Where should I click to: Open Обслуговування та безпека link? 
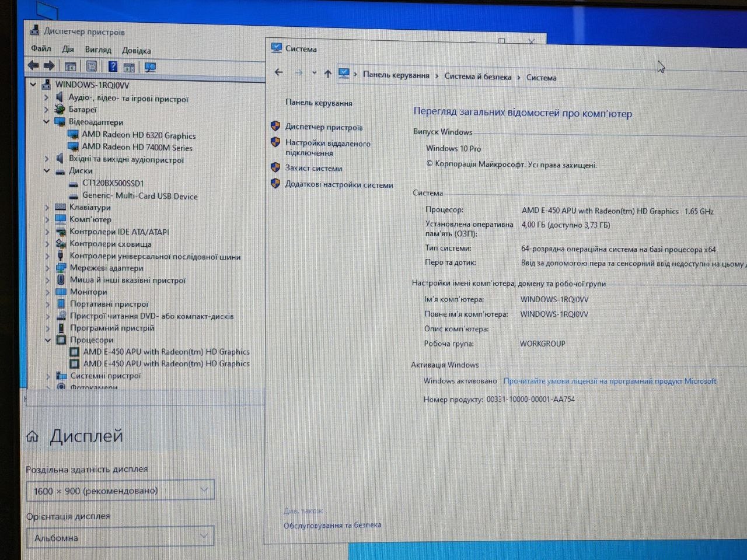pos(333,524)
